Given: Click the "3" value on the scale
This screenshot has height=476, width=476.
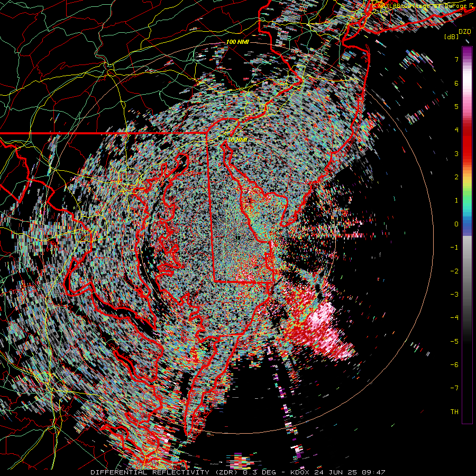Looking at the screenshot, I should [456, 153].
